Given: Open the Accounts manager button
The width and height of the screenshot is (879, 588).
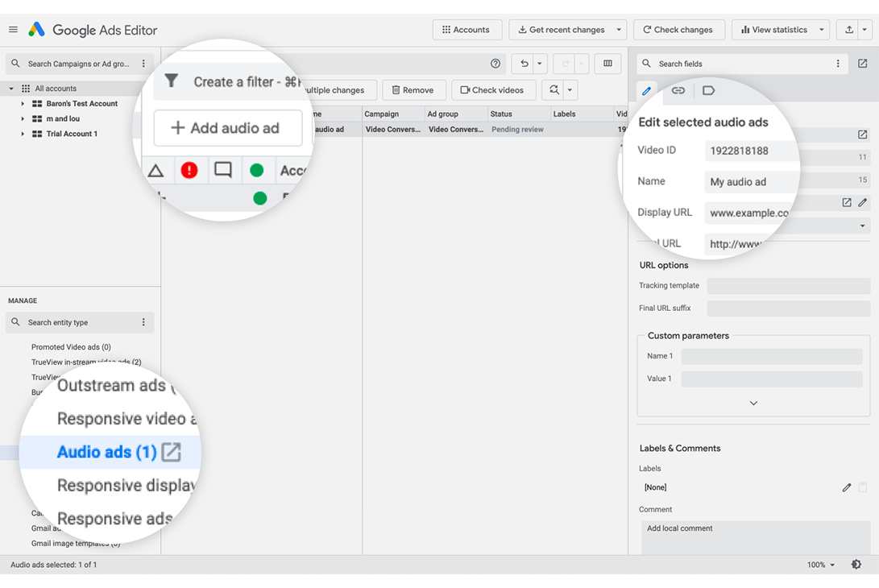Looking at the screenshot, I should point(466,30).
